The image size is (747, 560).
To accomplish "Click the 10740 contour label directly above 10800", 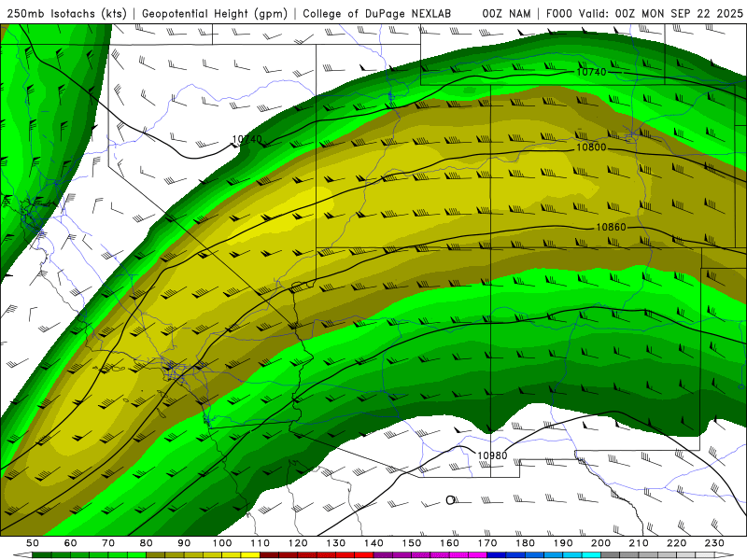I will click(591, 72).
